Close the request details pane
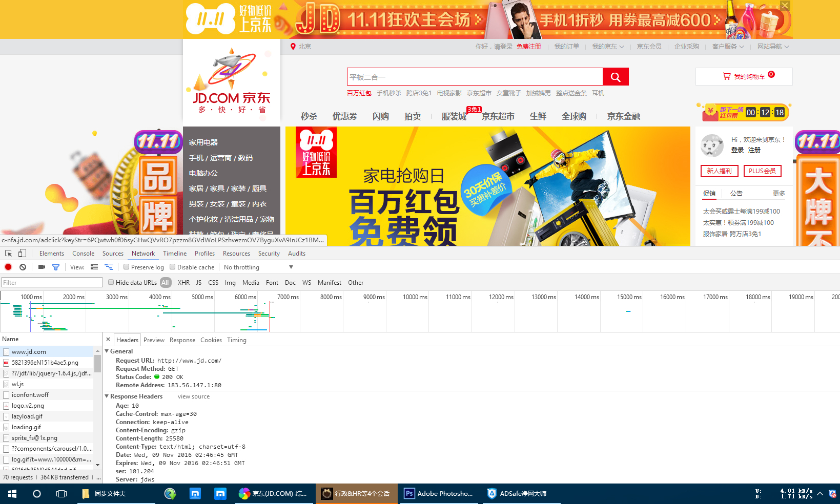Viewport: 840px width, 504px height. [108, 339]
